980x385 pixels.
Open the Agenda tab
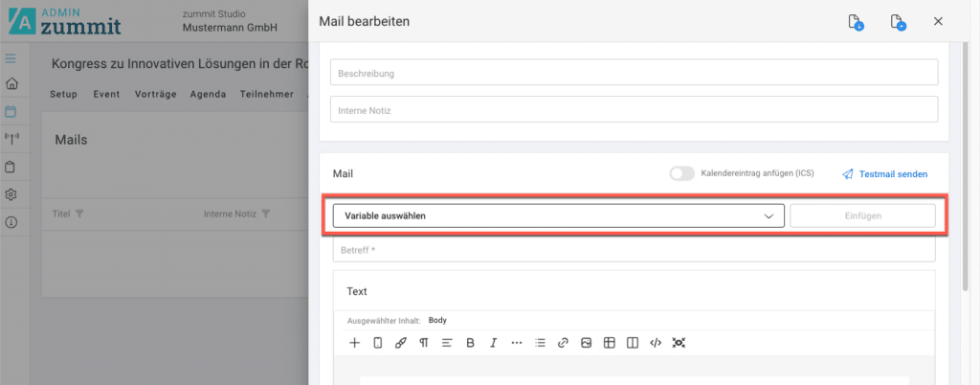coord(208,94)
